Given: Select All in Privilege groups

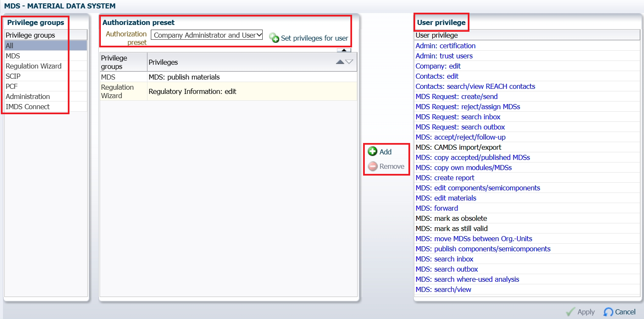Looking at the screenshot, I should pos(45,46).
